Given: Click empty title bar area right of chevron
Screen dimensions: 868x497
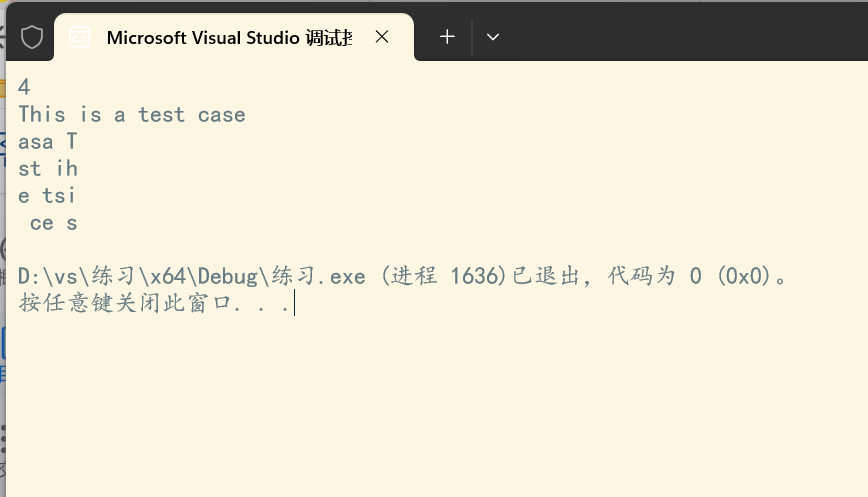Looking at the screenshot, I should (x=680, y=37).
